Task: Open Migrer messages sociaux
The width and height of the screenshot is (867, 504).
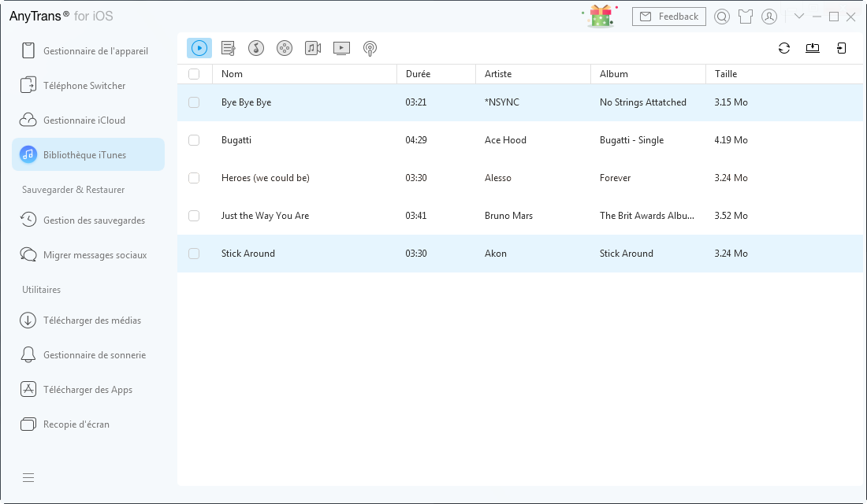Action: [x=88, y=255]
